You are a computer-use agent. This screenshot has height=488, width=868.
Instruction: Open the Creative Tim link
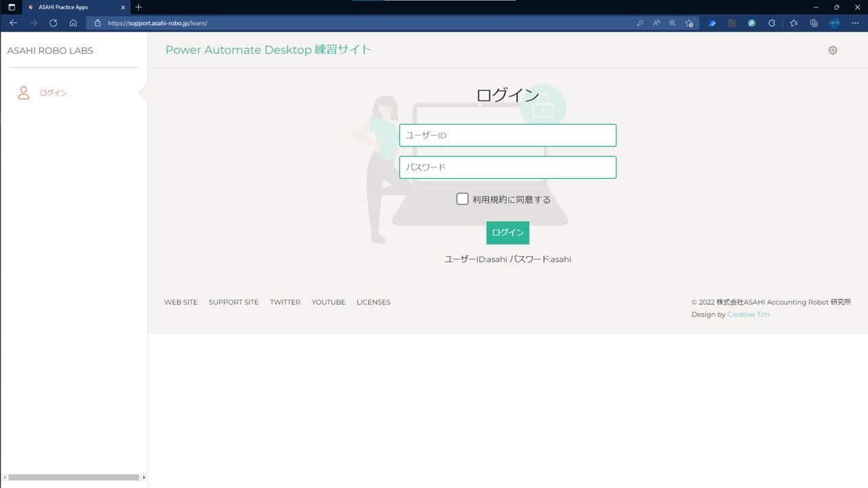coord(749,314)
